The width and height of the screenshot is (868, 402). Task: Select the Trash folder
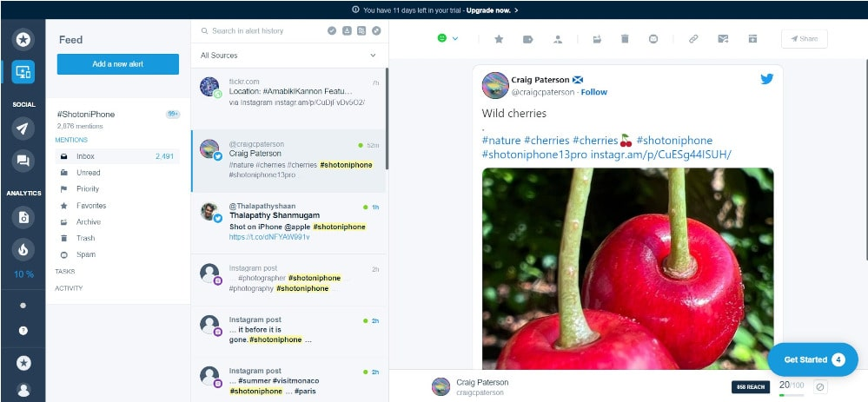click(117, 238)
